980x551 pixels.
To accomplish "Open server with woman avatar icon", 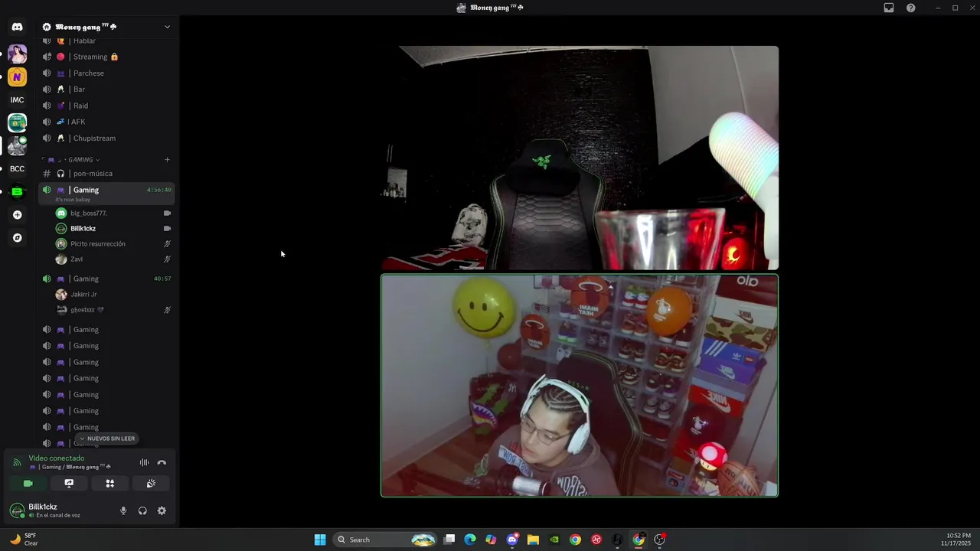I will click(x=17, y=54).
